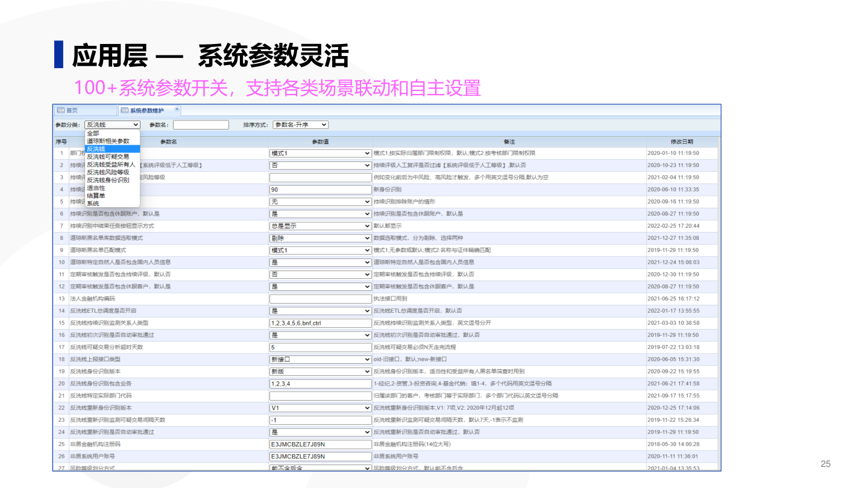
Task: Click the empty value field in row 3
Action: pos(320,177)
